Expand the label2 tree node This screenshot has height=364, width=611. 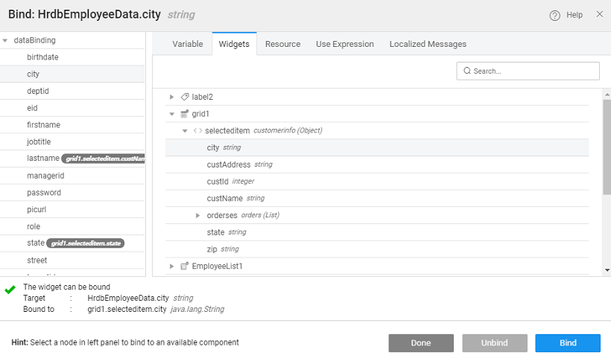(x=172, y=97)
